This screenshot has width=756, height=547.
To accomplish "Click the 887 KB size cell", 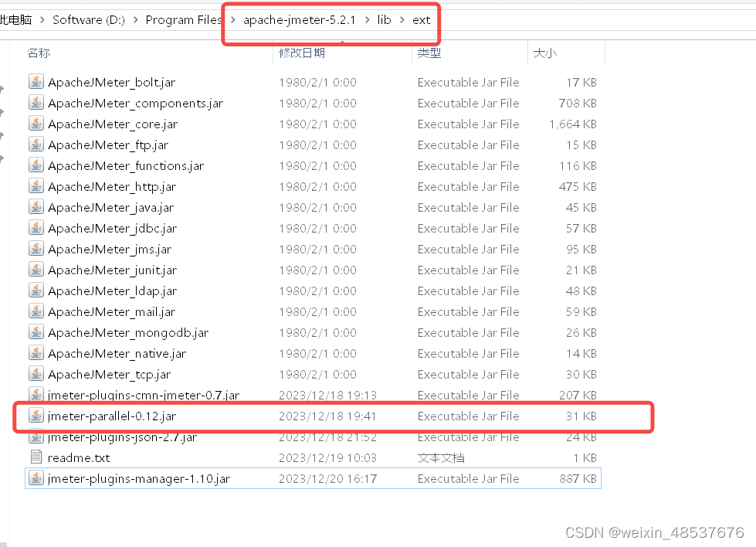I will click(578, 478).
